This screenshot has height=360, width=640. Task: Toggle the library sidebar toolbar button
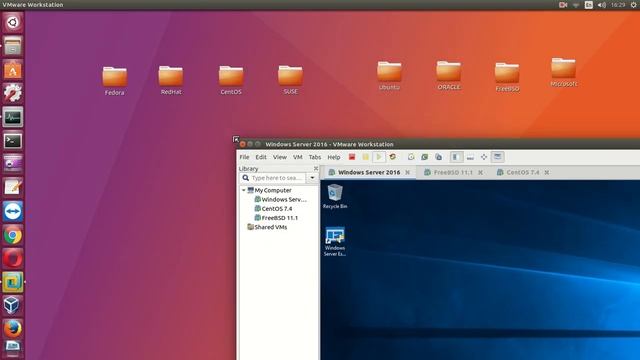[456, 157]
